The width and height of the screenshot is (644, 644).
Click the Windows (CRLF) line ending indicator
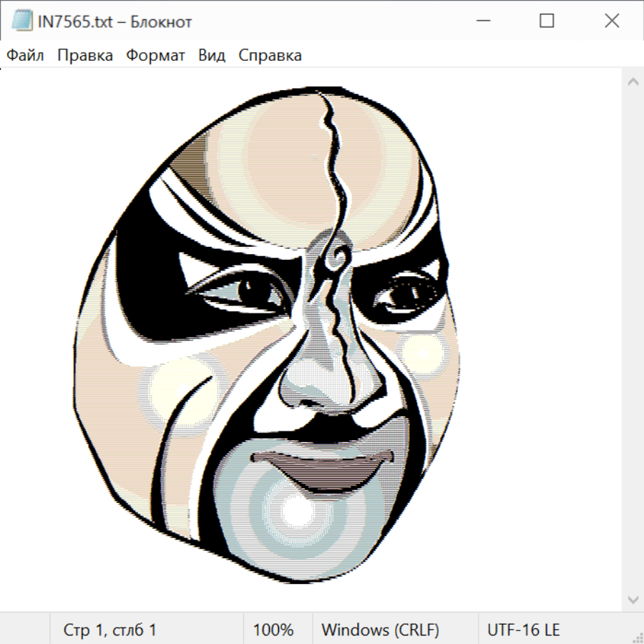(x=380, y=630)
